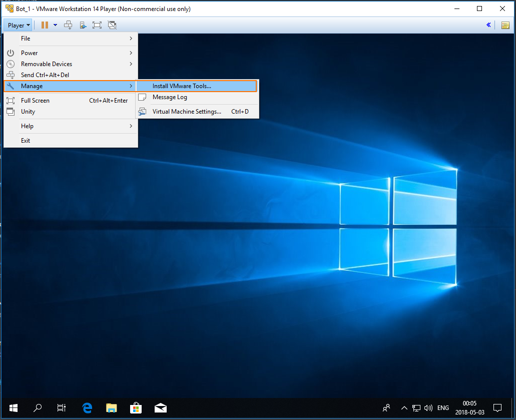This screenshot has height=420, width=516.
Task: Choose Full Screen from Player menu
Action: tap(71, 101)
